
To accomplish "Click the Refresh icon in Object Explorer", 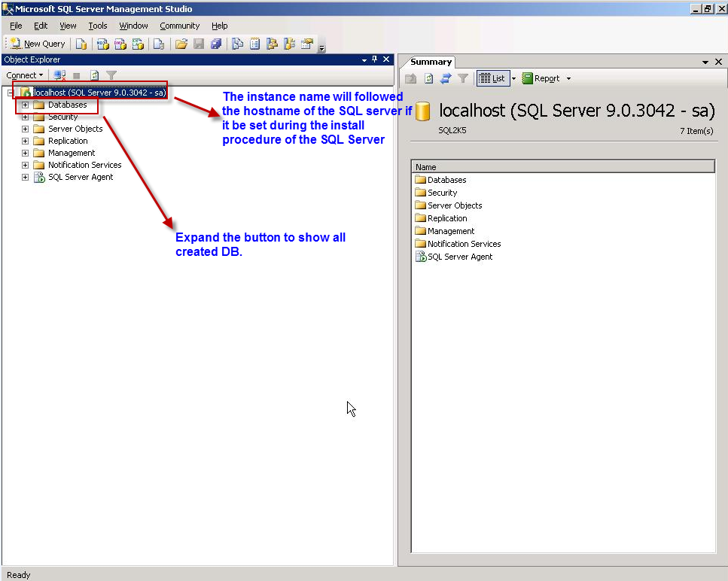I will (x=95, y=75).
